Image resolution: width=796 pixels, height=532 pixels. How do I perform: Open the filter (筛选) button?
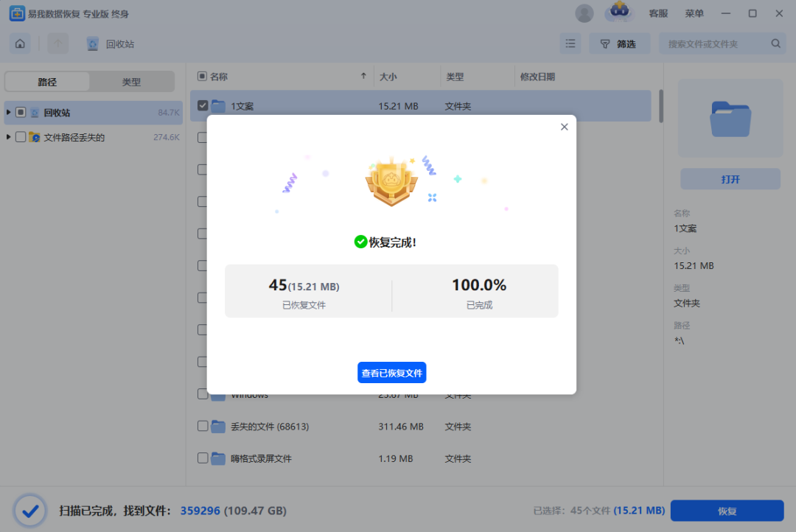619,43
